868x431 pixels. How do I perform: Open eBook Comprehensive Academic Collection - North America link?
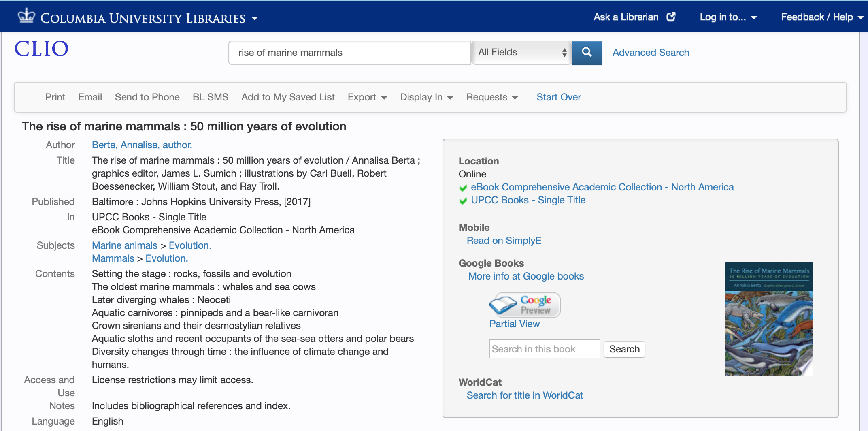602,187
